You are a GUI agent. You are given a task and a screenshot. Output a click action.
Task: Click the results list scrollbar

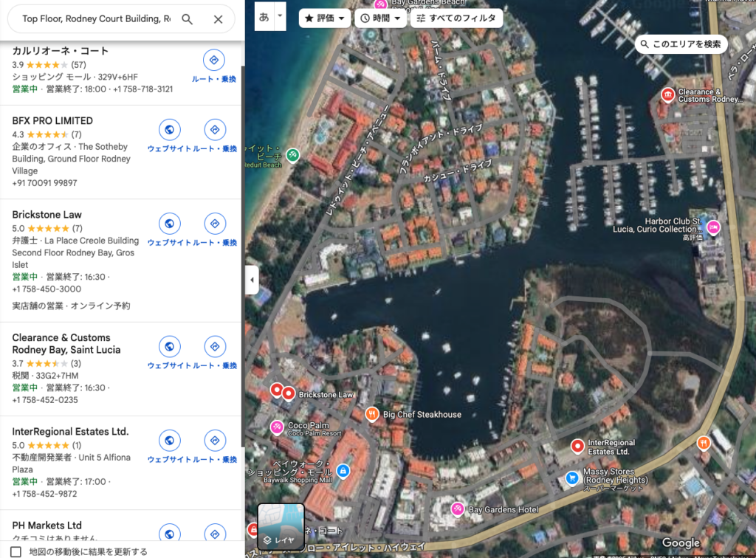pyautogui.click(x=243, y=255)
